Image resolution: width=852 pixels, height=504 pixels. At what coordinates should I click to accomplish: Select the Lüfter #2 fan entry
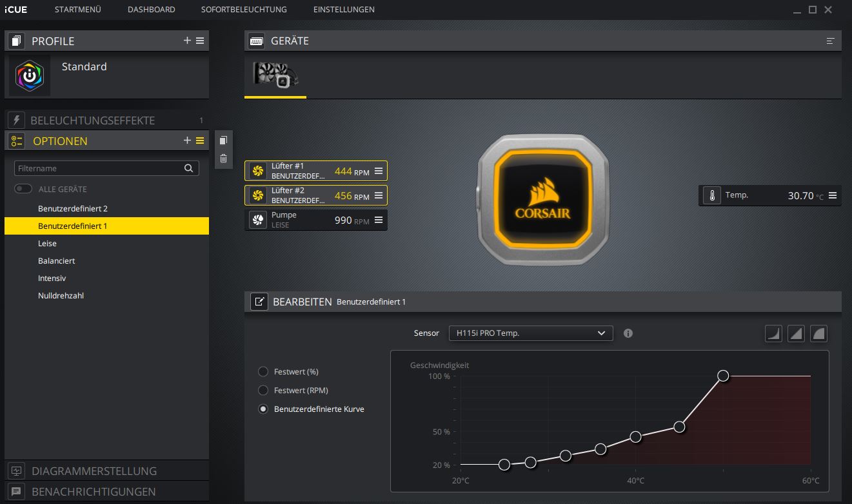point(316,195)
